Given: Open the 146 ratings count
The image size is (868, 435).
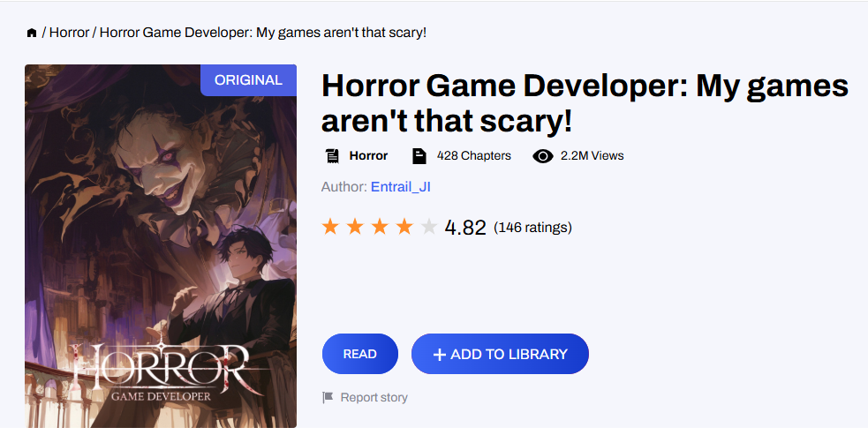Looking at the screenshot, I should [532, 228].
